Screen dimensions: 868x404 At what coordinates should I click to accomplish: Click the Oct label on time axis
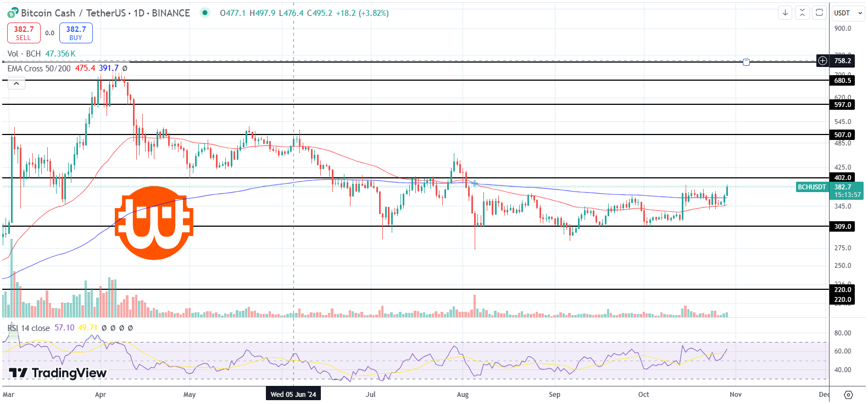click(x=644, y=395)
